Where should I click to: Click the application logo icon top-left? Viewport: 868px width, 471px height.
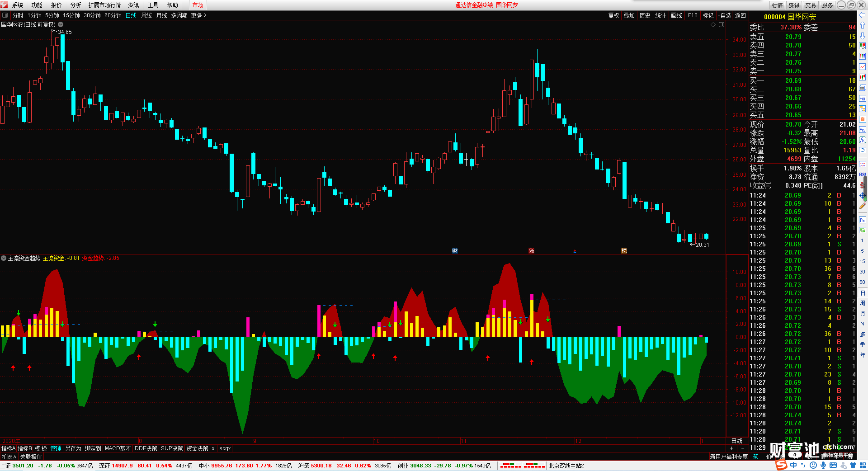coord(5,5)
